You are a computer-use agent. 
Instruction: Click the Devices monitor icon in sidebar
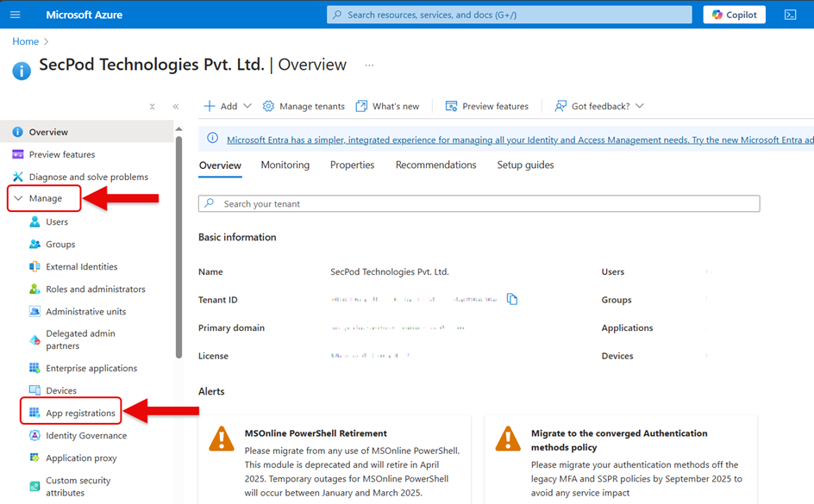coord(34,390)
